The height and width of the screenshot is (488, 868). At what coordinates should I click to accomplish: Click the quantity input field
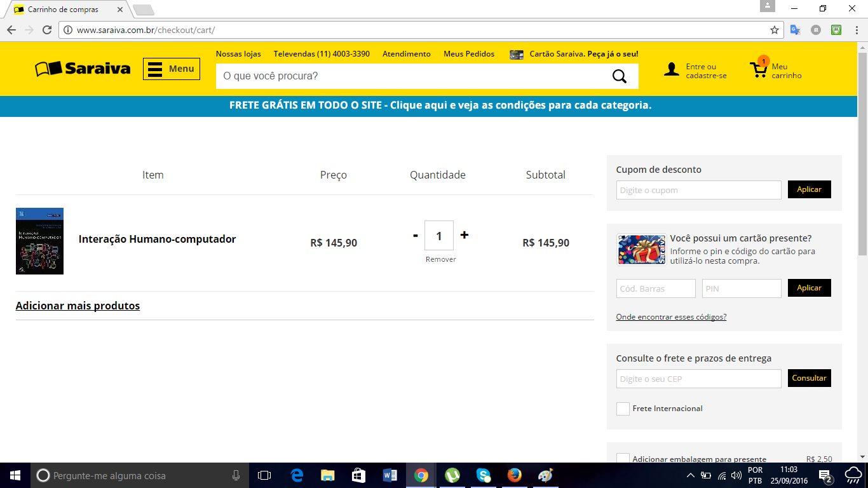click(x=439, y=236)
